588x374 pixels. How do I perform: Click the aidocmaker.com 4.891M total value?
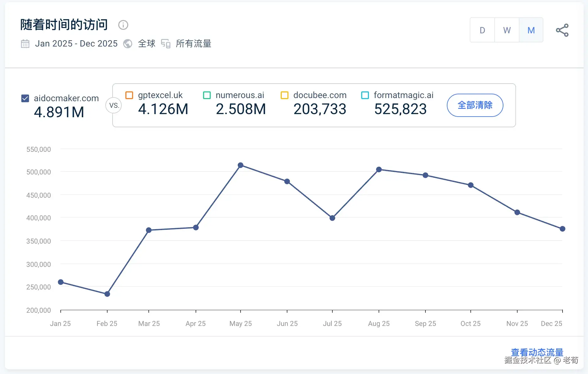click(59, 112)
